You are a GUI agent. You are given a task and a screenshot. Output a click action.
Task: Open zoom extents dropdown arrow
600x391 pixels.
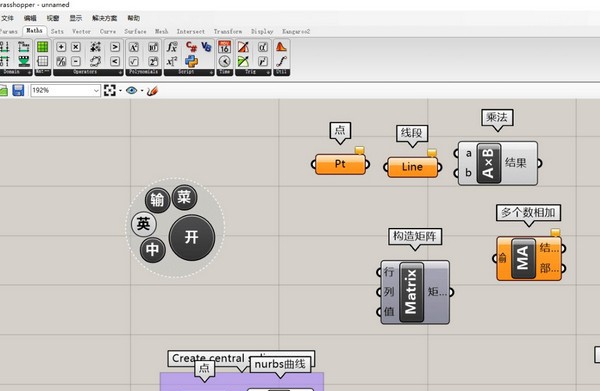coord(120,91)
